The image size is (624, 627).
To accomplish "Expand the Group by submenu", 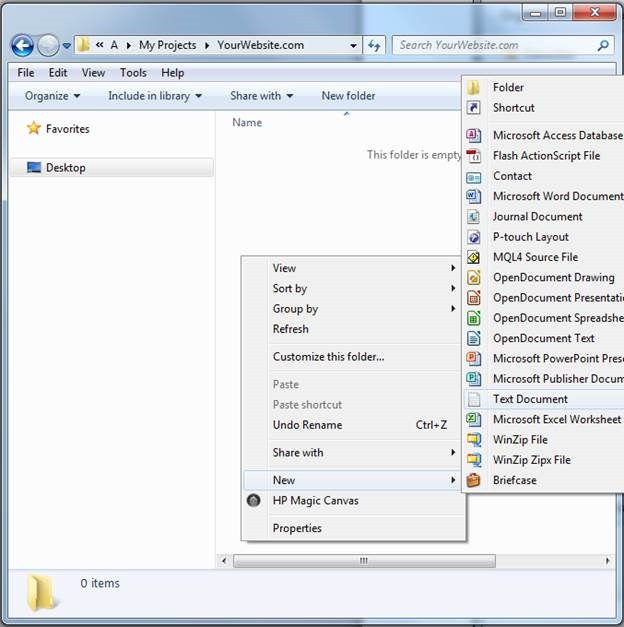I will click(354, 309).
